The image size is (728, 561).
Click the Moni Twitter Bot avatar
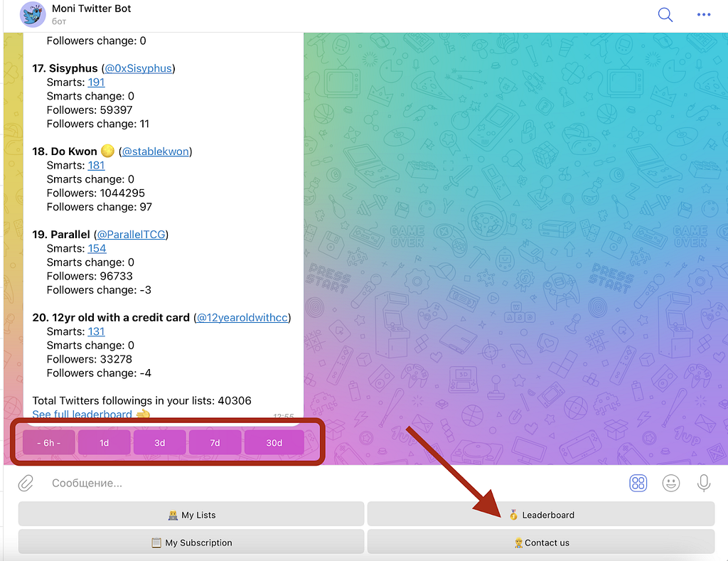click(x=33, y=14)
